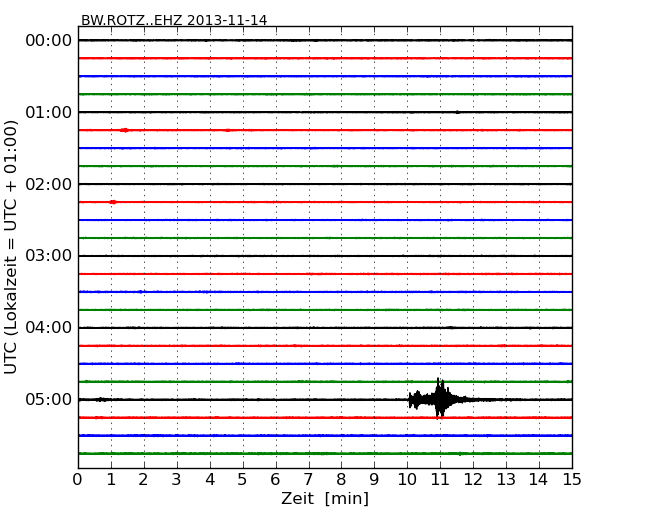This screenshot has height=520, width=650.
Task: Click the x-axis tick label 14
Action: 539,480
